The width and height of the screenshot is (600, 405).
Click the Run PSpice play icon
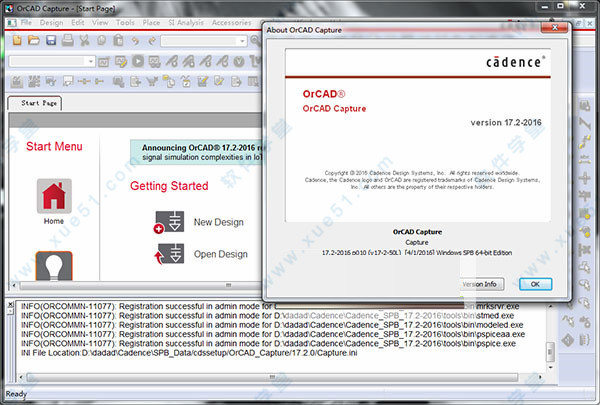(138, 61)
